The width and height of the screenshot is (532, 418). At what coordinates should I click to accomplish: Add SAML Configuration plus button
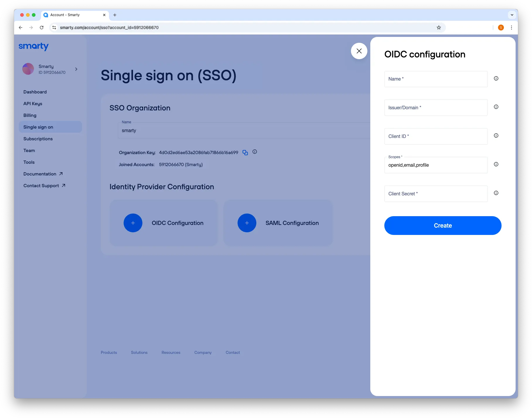pyautogui.click(x=247, y=223)
